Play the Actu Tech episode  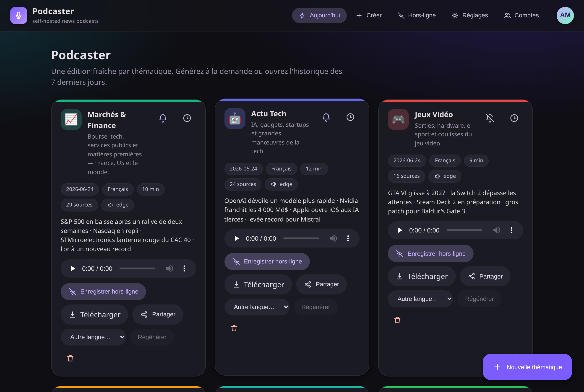coord(236,238)
